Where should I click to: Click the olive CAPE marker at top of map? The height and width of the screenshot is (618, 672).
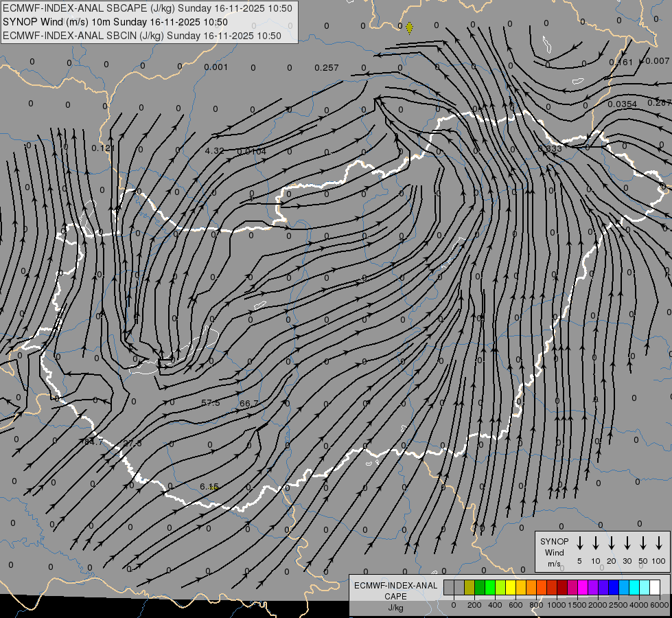point(409,28)
